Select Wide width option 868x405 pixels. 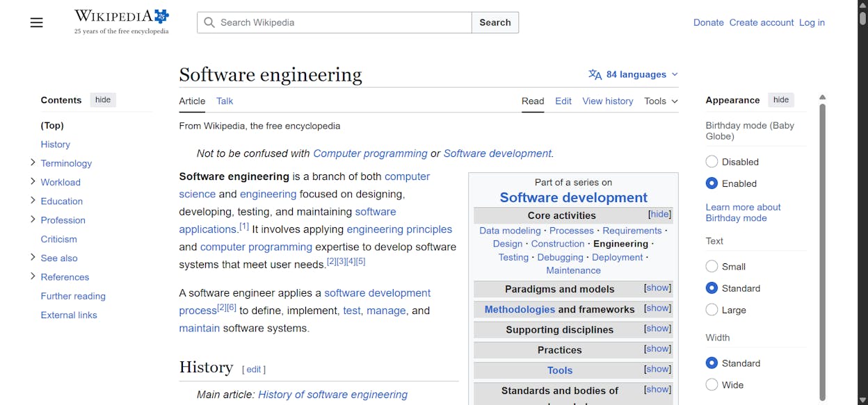(x=712, y=384)
